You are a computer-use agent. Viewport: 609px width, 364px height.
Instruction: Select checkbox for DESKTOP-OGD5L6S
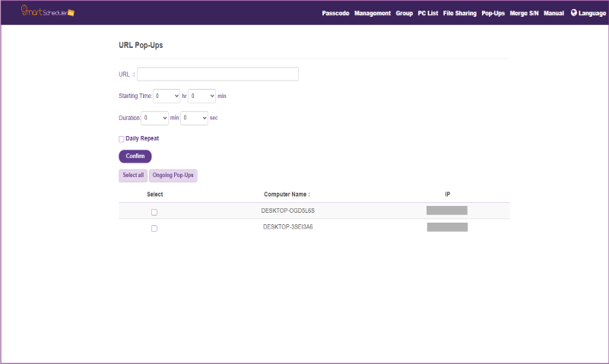154,212
